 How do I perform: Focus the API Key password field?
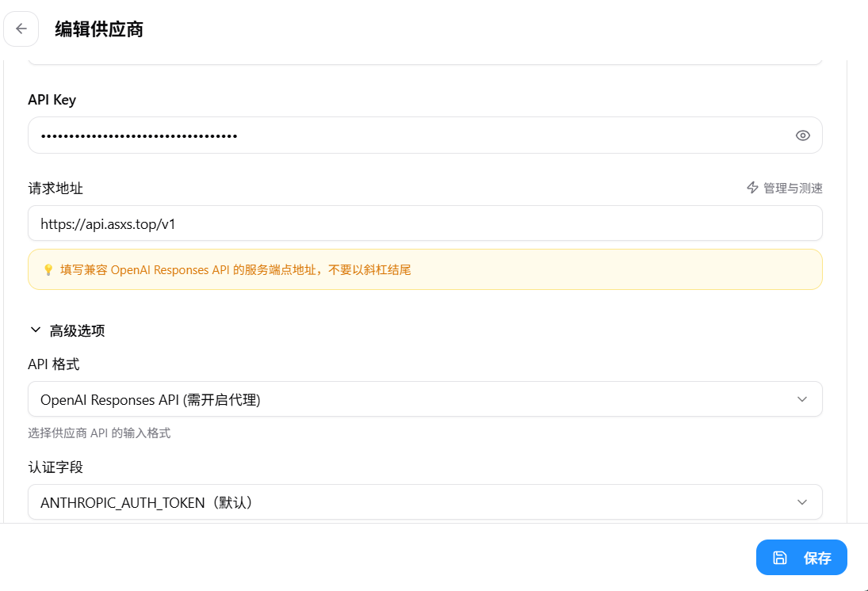click(x=425, y=135)
